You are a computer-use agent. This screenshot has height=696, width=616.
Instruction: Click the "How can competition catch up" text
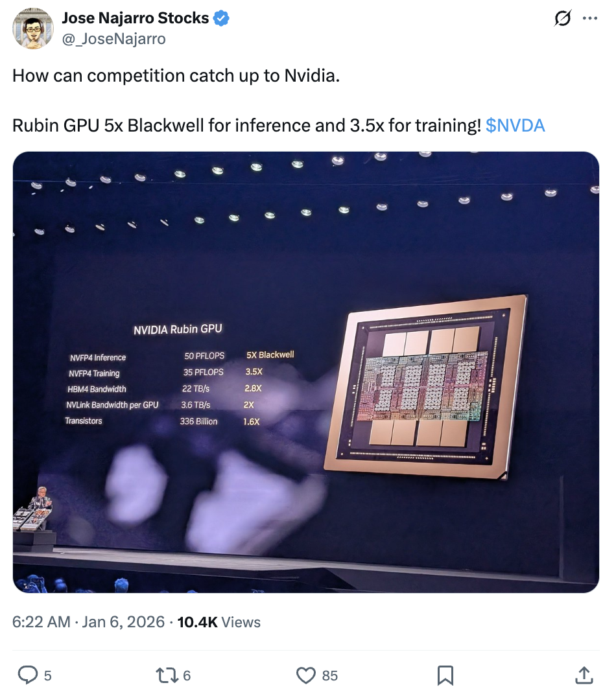(x=176, y=75)
